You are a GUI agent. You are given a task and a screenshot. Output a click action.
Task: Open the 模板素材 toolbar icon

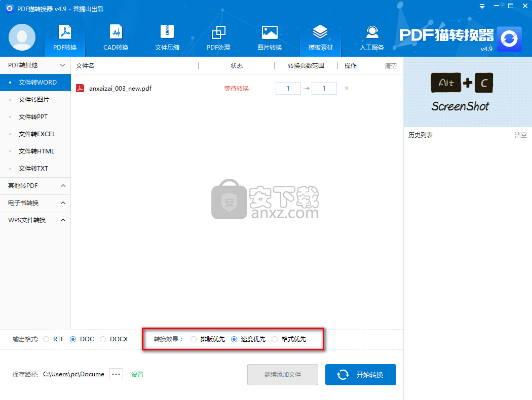(320, 37)
